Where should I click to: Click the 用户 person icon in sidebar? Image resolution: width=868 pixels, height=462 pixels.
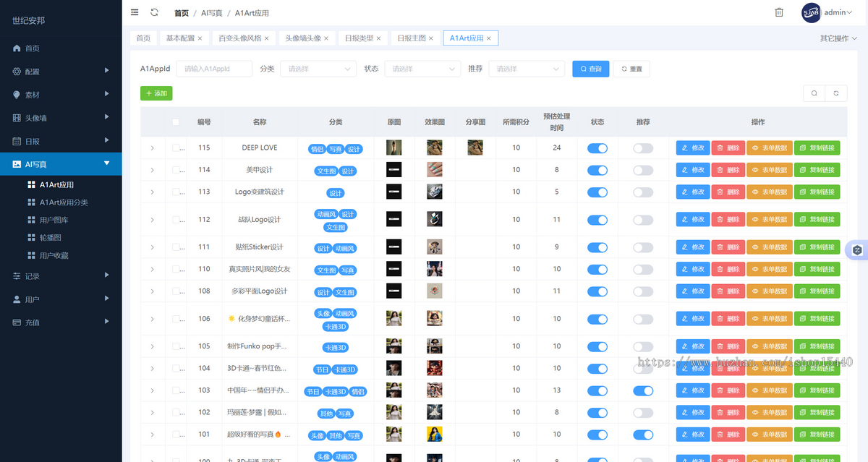17,299
